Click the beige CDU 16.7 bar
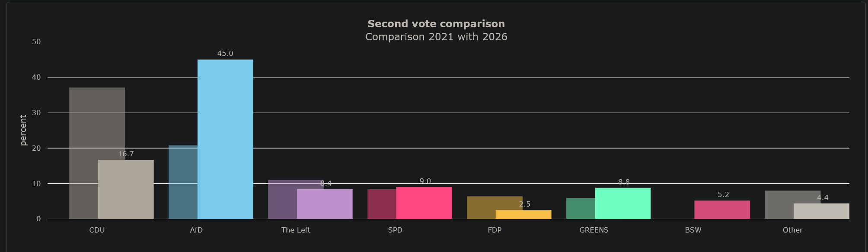 (126, 189)
